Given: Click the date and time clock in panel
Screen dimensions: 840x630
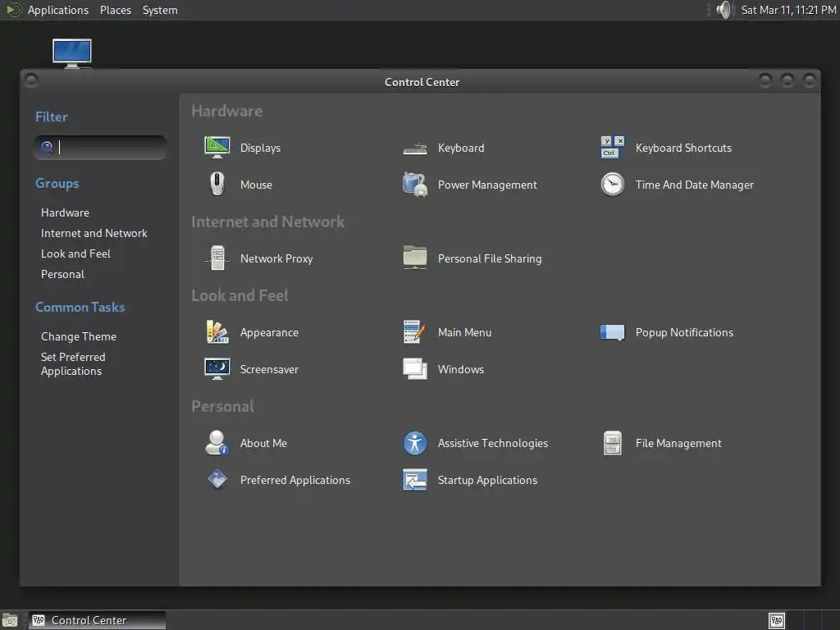Looking at the screenshot, I should point(788,10).
